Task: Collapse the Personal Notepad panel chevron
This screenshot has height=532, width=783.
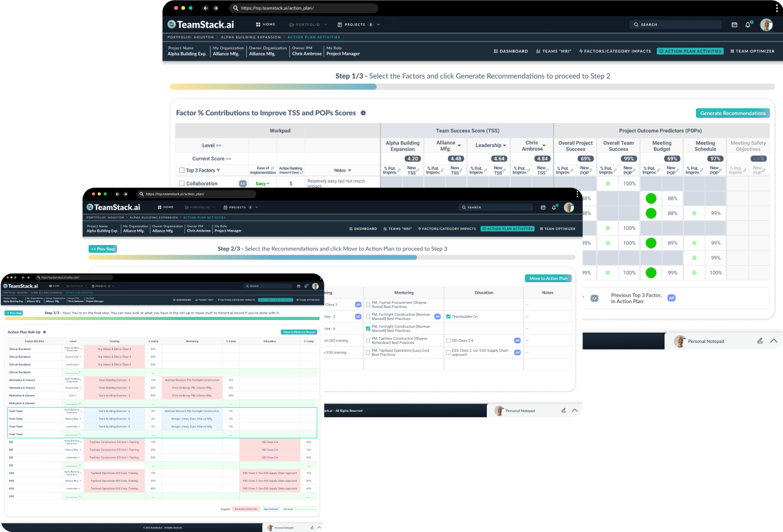Action: coord(774,340)
